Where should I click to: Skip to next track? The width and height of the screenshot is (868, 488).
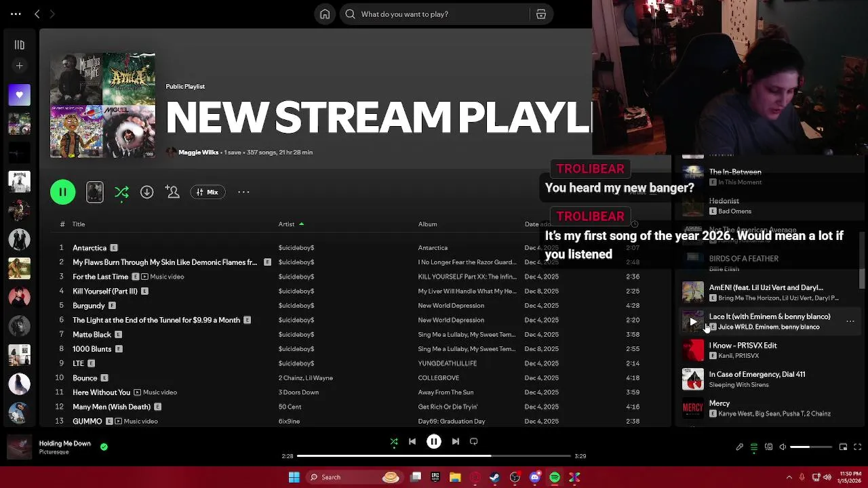tap(456, 441)
